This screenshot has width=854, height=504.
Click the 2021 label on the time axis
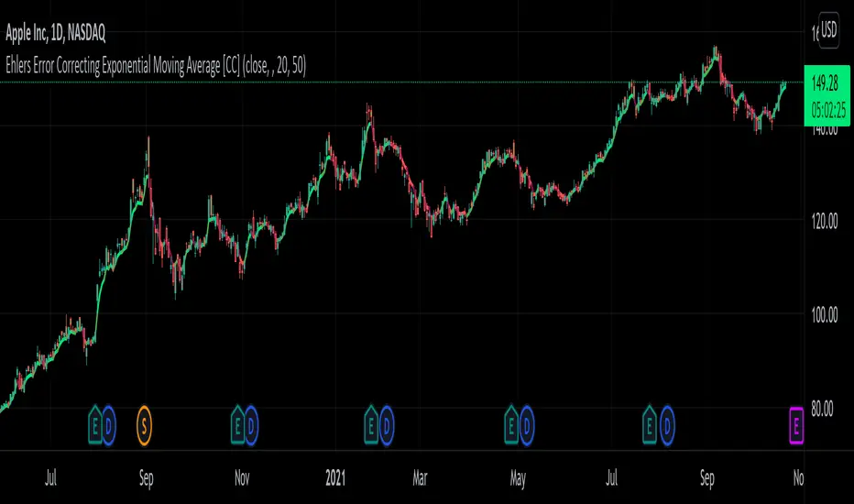tap(335, 477)
